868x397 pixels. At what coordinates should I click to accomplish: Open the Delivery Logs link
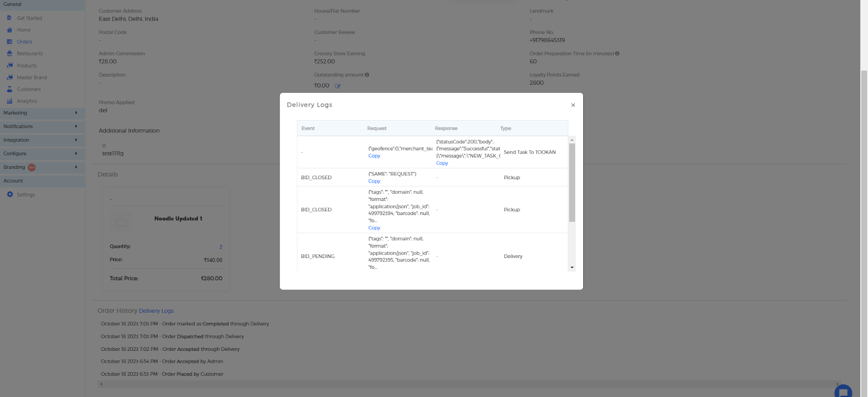156,311
